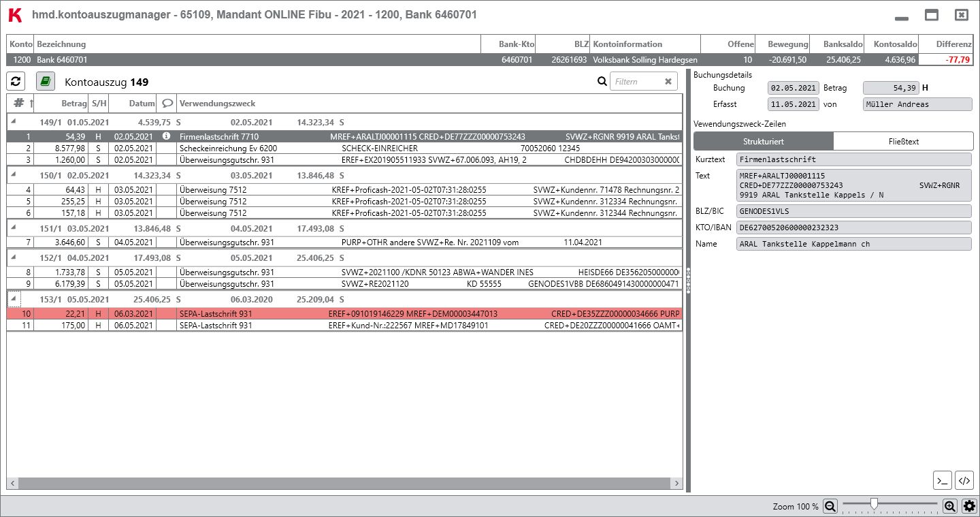Click the refresh icon beside Kontoauszug
This screenshot has width=980, height=517.
[x=16, y=82]
